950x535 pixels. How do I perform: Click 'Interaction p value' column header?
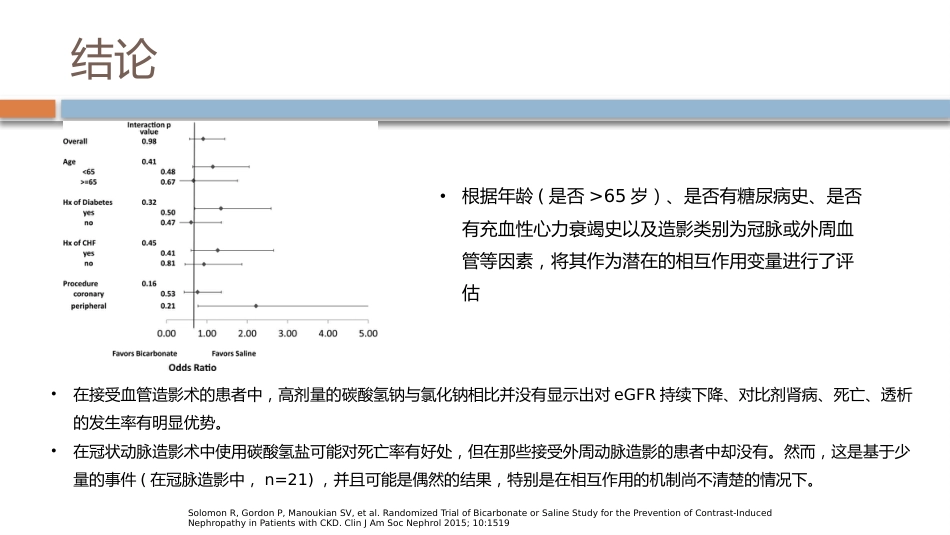click(x=149, y=128)
